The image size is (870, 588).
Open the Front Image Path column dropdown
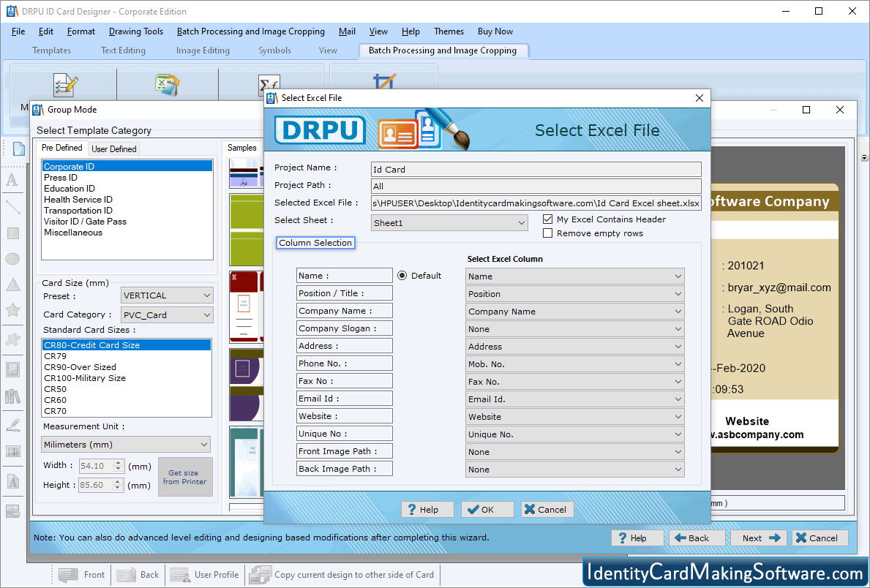tap(575, 451)
